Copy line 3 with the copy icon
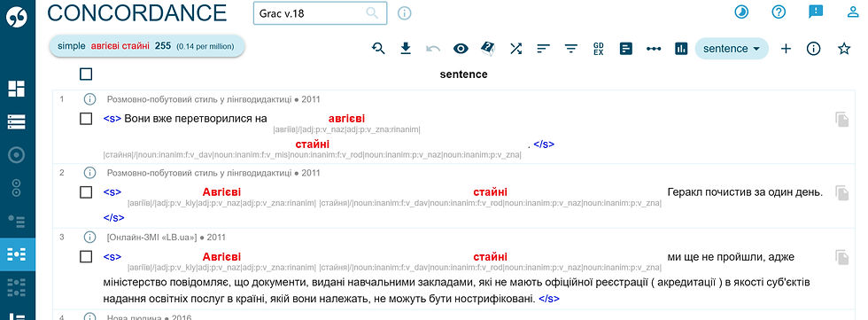 click(x=842, y=257)
